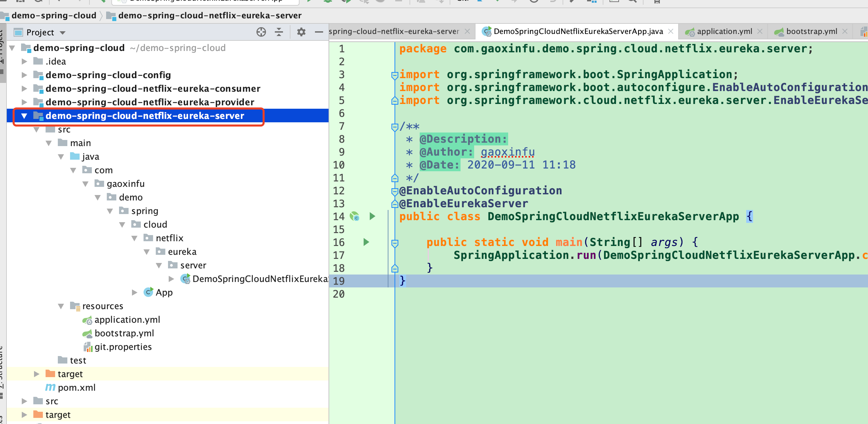Fold the Javadoc comment at line 7
Image resolution: width=868 pixels, height=424 pixels.
[x=395, y=127]
